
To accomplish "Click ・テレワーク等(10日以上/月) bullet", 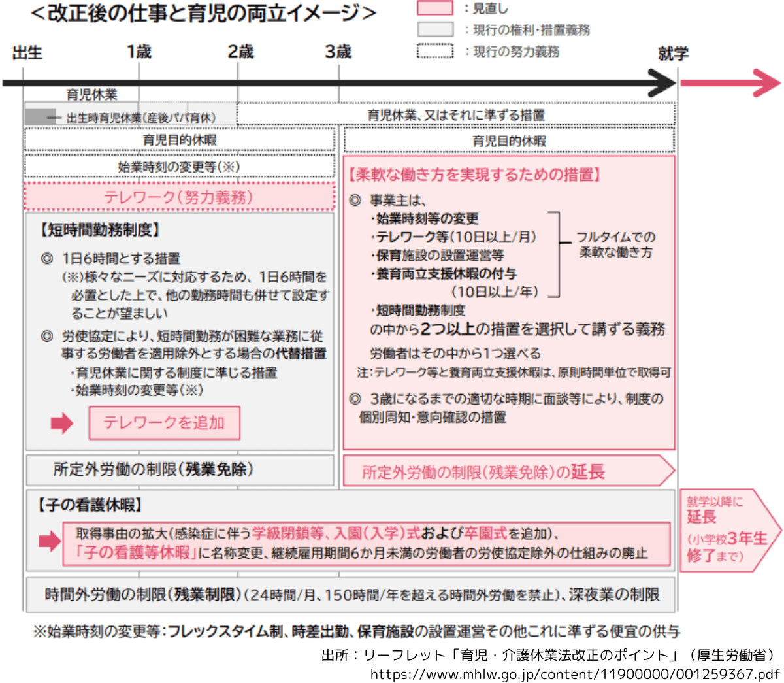I will click(453, 237).
